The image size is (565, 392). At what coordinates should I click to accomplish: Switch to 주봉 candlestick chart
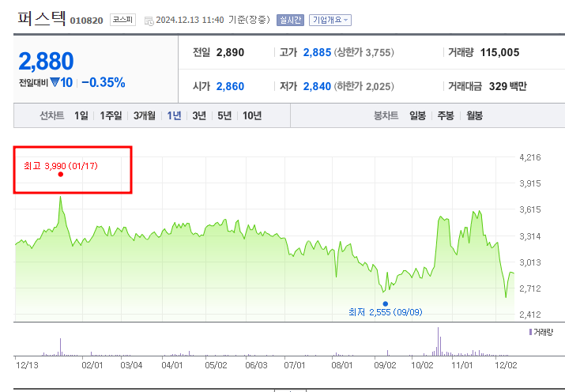click(446, 115)
